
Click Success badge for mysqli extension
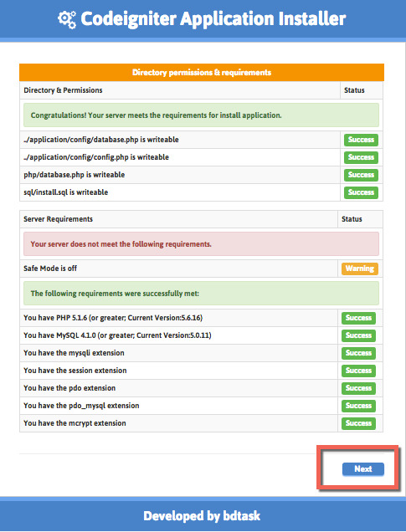(358, 353)
